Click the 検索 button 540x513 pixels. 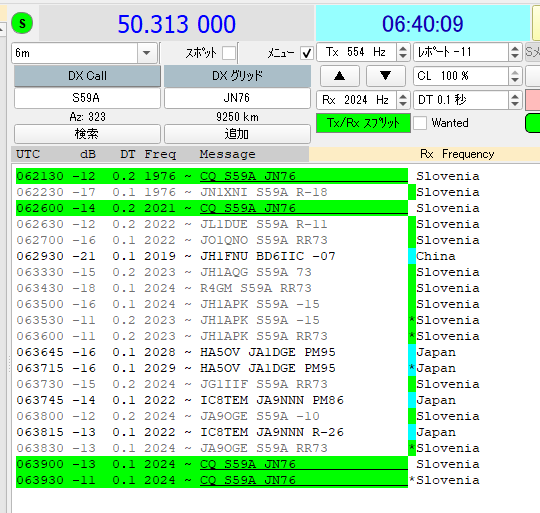click(87, 134)
